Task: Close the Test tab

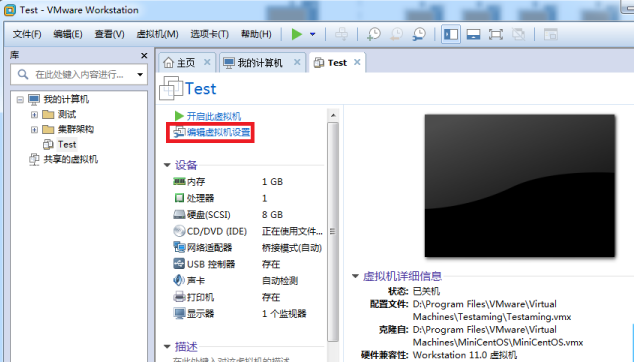Action: pos(357,62)
